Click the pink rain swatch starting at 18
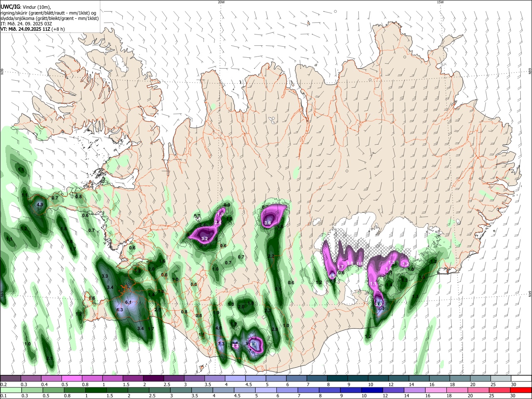The height and width of the screenshot is (399, 532). [x=457, y=390]
